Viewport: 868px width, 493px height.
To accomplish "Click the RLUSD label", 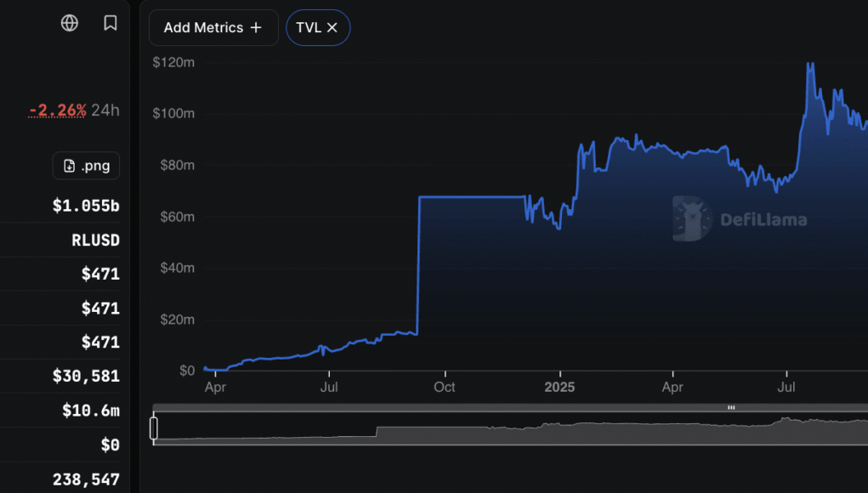I will point(95,241).
